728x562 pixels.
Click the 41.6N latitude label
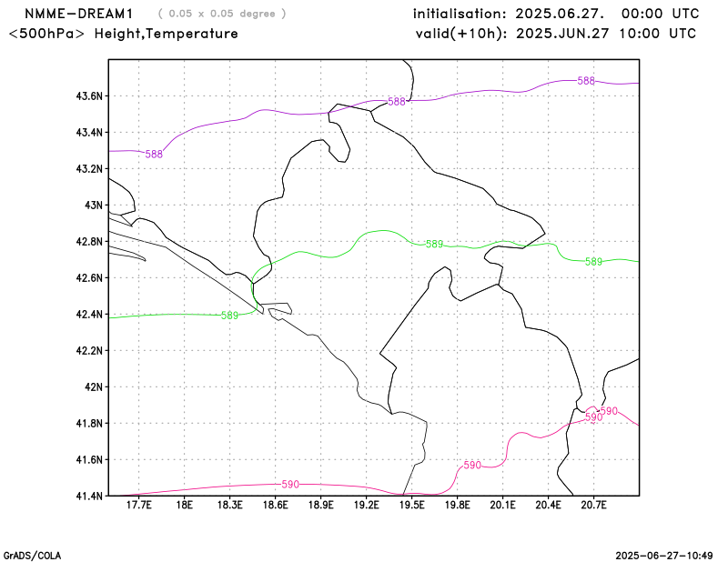pos(89,460)
